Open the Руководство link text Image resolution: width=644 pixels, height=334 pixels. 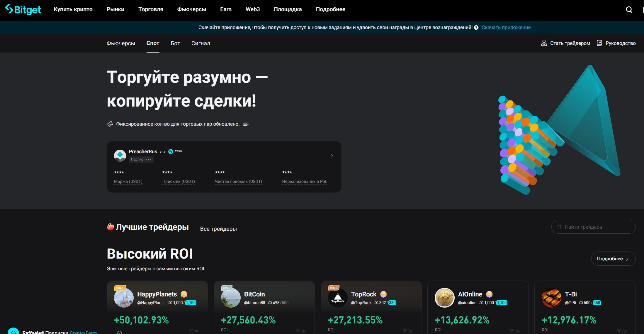(621, 43)
